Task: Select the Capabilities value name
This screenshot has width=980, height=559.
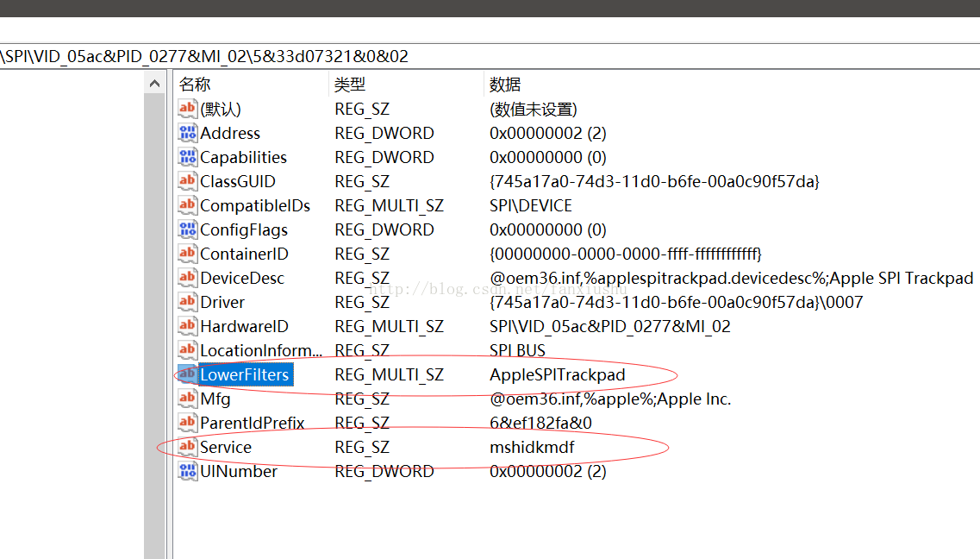Action: [243, 158]
